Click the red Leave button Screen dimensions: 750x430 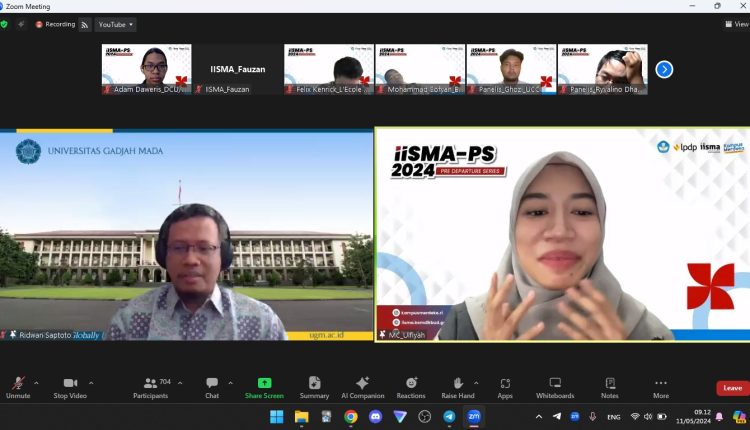point(732,388)
